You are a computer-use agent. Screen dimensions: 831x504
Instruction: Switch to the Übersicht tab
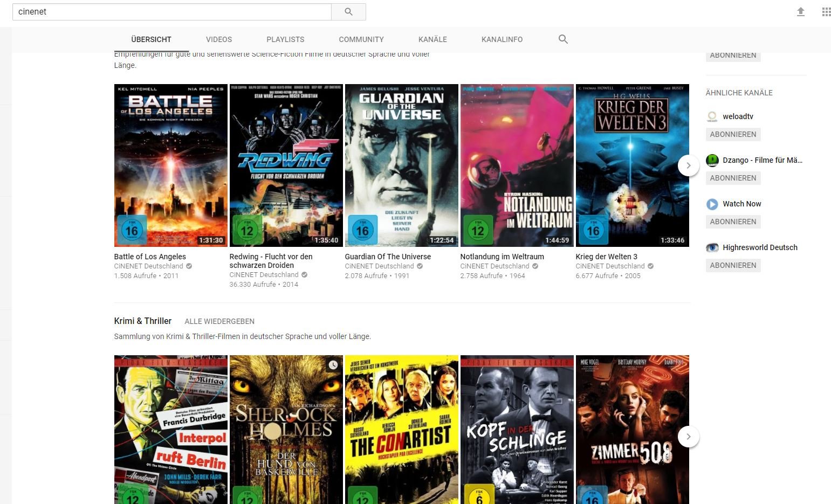point(151,39)
